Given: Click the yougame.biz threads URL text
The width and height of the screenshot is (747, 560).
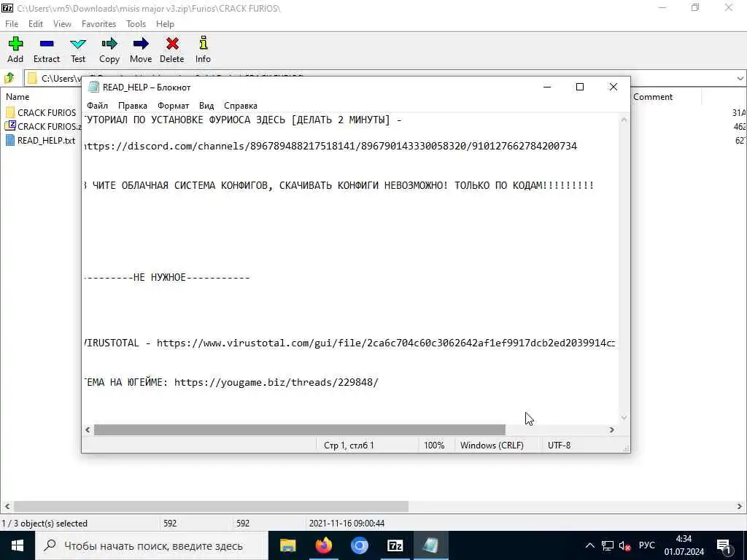Looking at the screenshot, I should click(x=276, y=382).
